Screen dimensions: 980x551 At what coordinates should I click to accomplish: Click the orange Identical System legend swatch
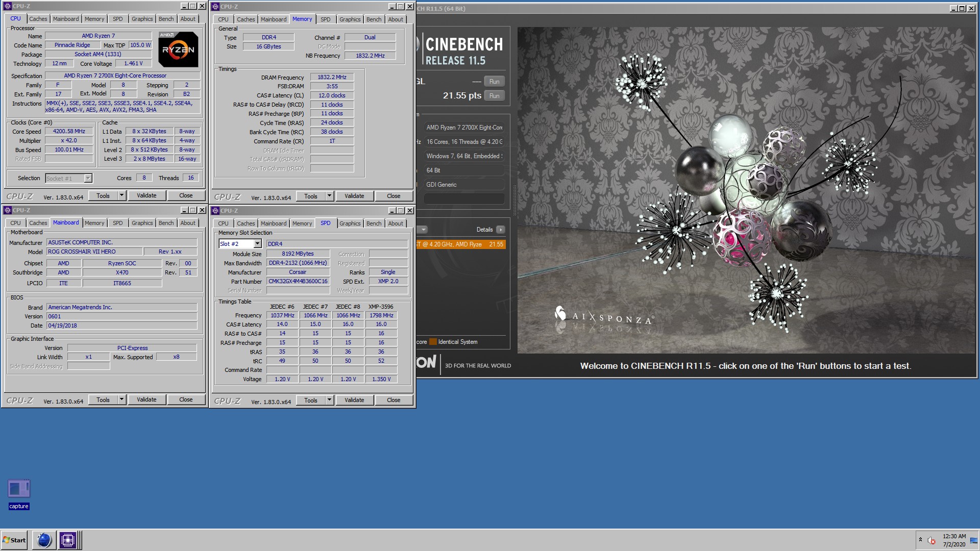coord(433,342)
